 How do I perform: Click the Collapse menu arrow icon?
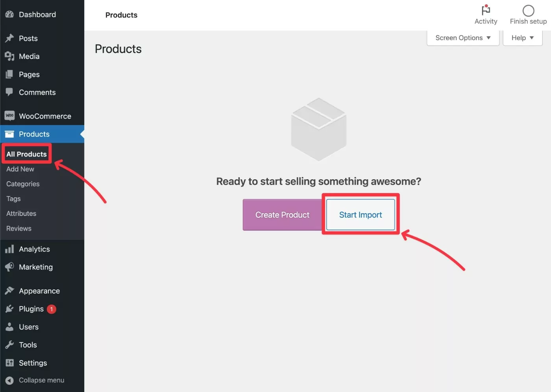pyautogui.click(x=9, y=380)
